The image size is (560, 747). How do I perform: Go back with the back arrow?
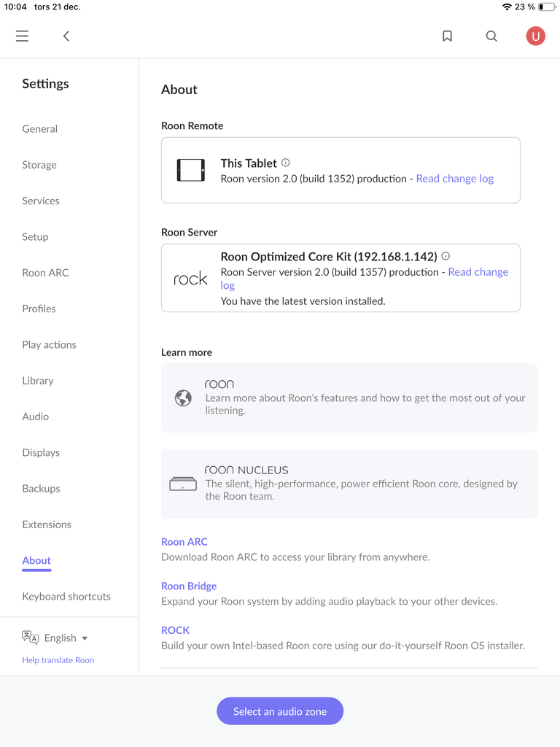pyautogui.click(x=66, y=36)
